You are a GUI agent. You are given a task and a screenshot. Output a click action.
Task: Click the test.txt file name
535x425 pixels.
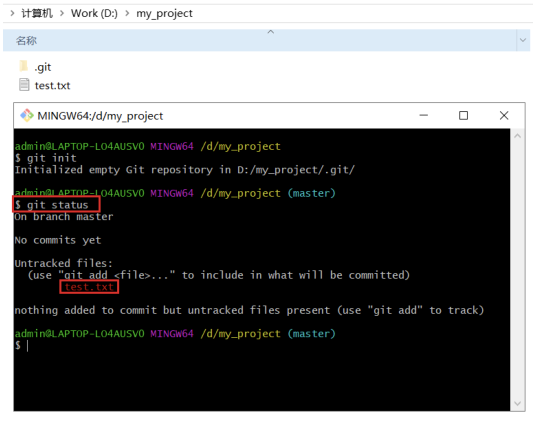pyautogui.click(x=52, y=85)
